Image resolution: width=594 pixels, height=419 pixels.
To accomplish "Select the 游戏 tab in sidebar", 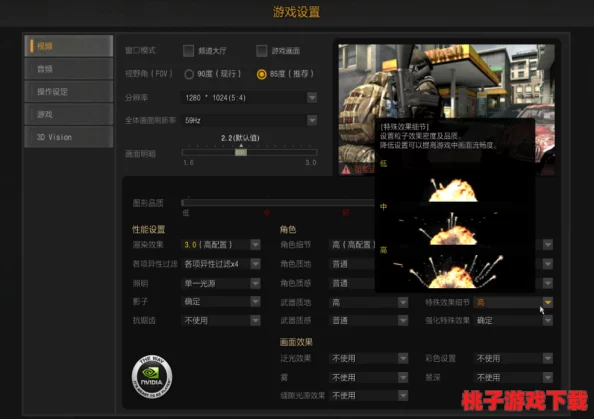I will click(x=69, y=114).
